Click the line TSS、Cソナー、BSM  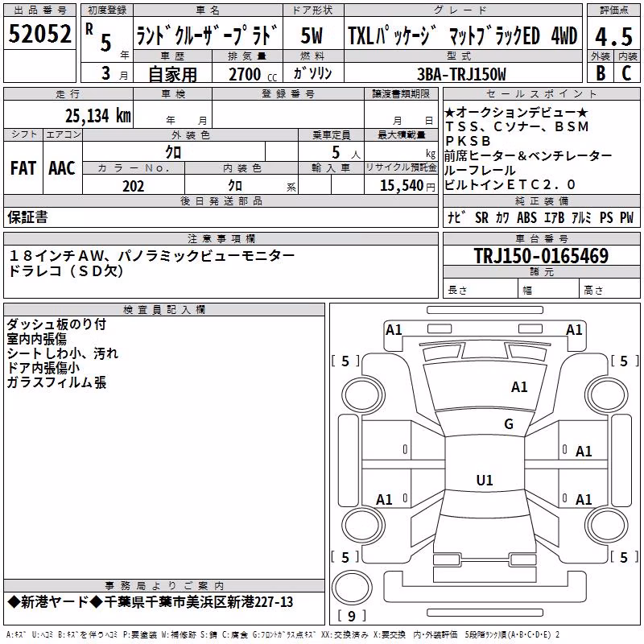point(517,126)
